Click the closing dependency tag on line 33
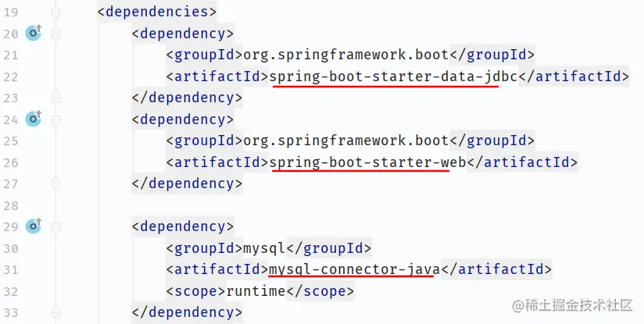This screenshot has height=324, width=644. pos(187,312)
